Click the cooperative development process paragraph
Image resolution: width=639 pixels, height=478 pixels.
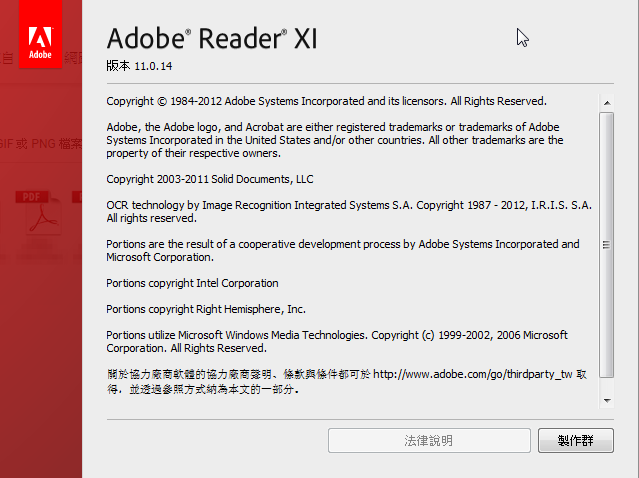pos(343,251)
